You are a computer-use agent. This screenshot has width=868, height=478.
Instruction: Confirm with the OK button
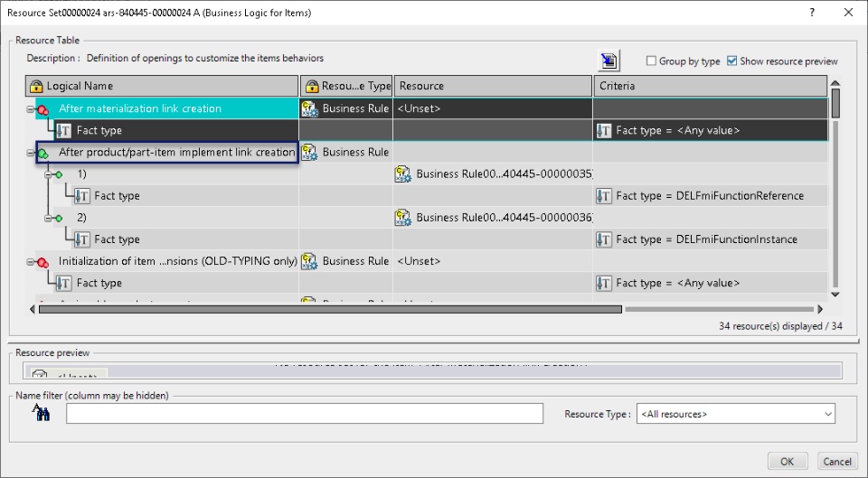[x=788, y=462]
